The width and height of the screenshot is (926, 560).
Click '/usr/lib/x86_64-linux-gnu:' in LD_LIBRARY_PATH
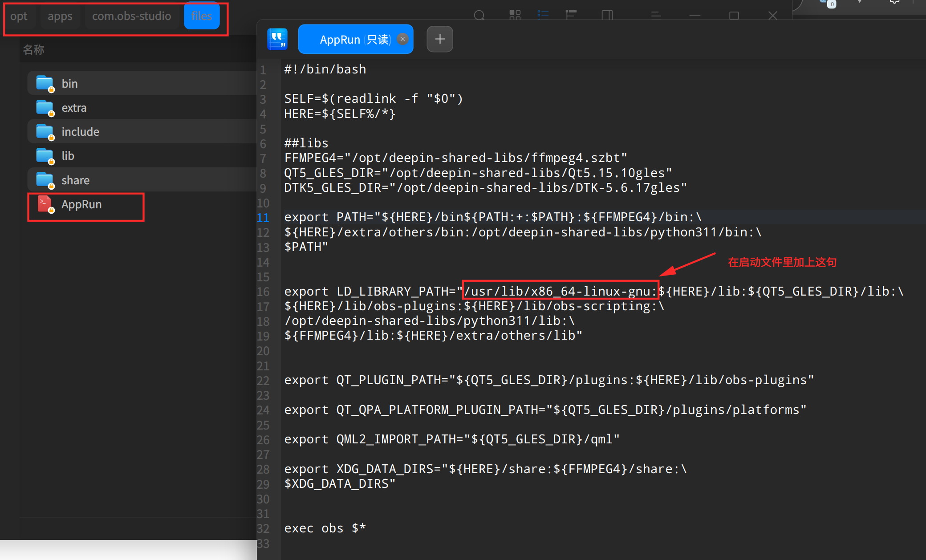[x=560, y=292]
